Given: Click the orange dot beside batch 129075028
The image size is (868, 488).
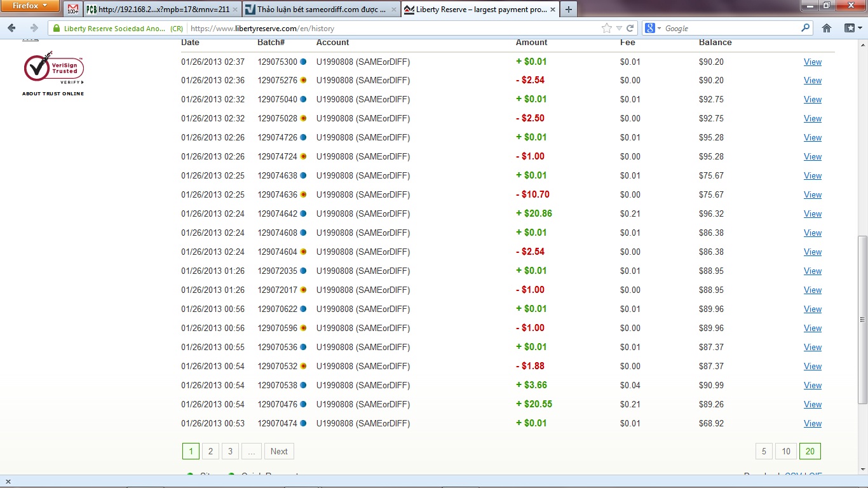Looking at the screenshot, I should coord(303,118).
